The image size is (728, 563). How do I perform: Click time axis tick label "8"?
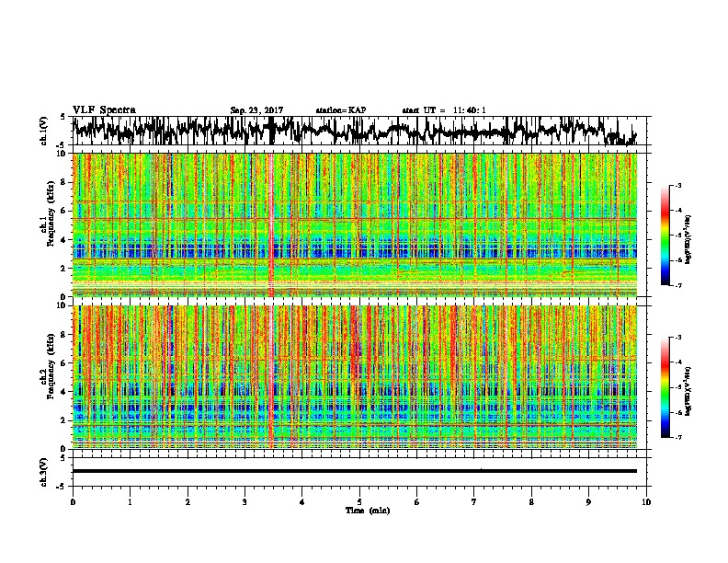pos(531,502)
